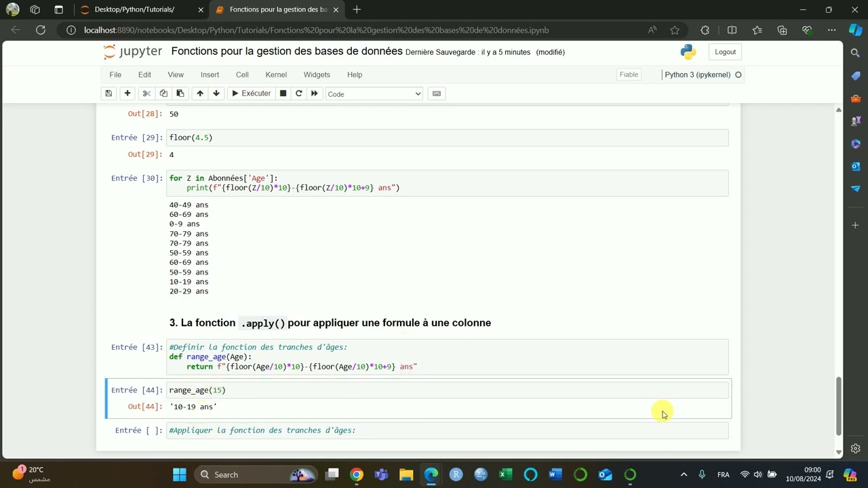Open Edge Settings and more ellipsis

point(831,30)
